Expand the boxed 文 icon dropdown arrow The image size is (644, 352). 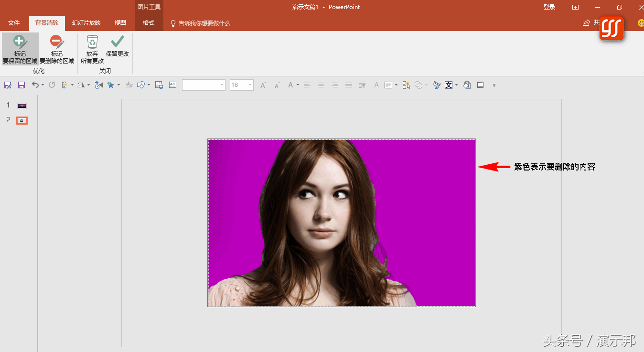pos(456,85)
